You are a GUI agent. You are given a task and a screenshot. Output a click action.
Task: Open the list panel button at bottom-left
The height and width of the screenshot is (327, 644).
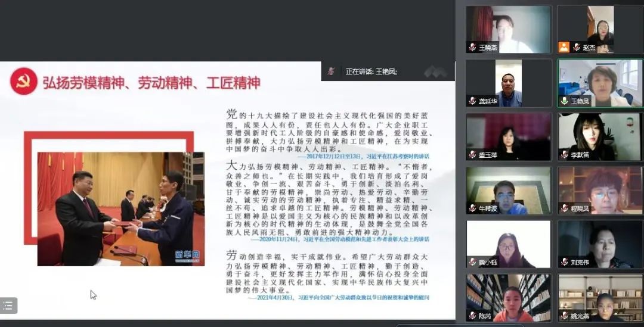pos(8,306)
